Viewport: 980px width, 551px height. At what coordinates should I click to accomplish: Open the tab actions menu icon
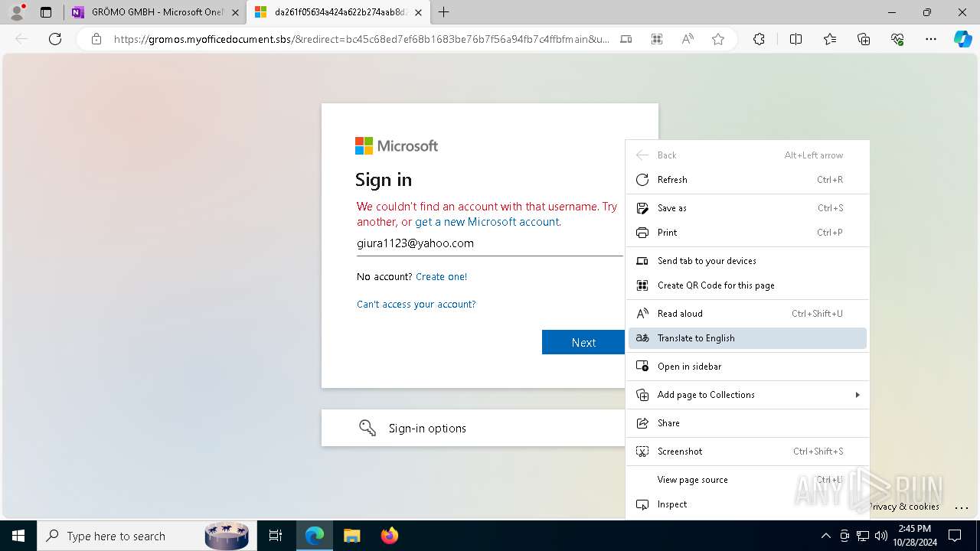pyautogui.click(x=46, y=12)
